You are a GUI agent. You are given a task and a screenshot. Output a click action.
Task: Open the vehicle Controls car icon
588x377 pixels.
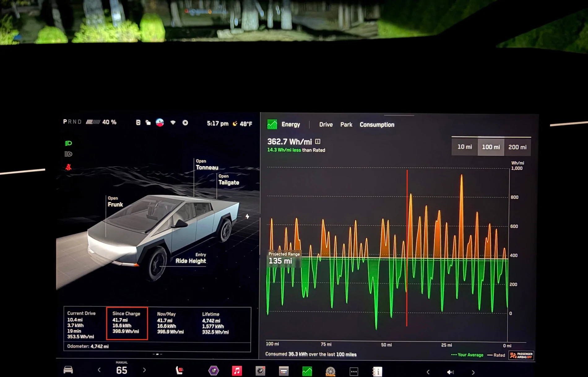[x=68, y=370]
